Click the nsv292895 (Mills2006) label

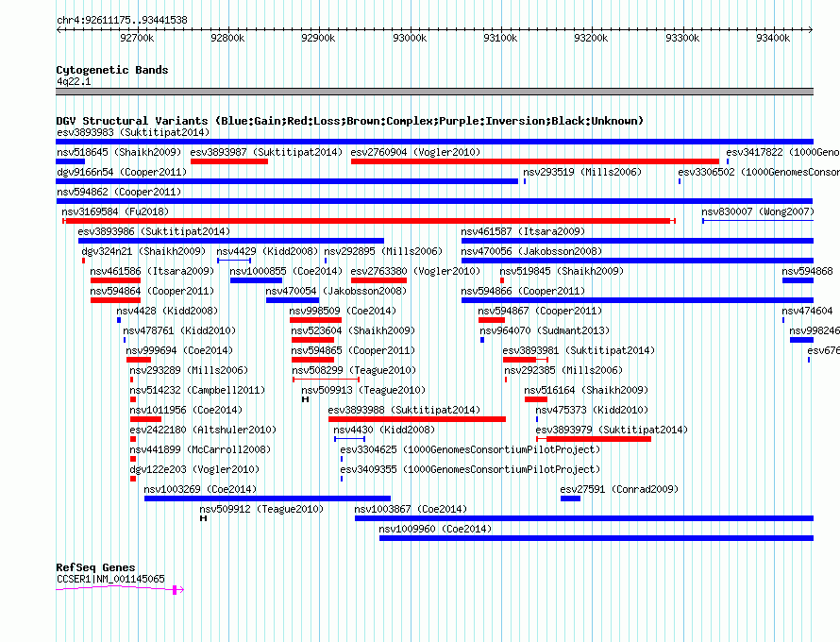click(383, 251)
